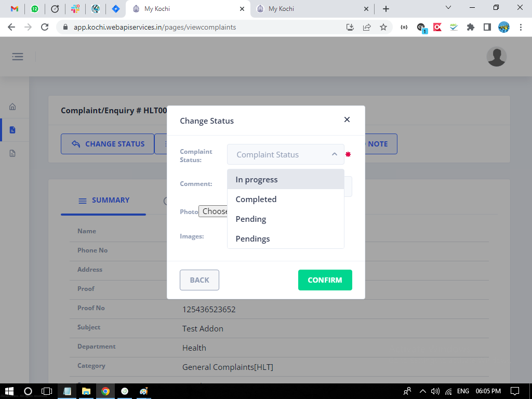This screenshot has height=399, width=532.
Task: Reload the page in Chrome
Action: pos(45,27)
